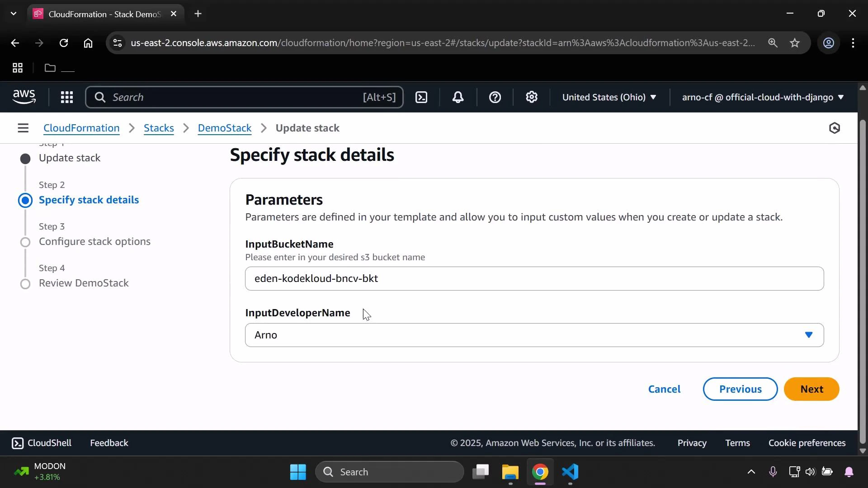
Task: Open AWS console settings gear
Action: click(532, 97)
